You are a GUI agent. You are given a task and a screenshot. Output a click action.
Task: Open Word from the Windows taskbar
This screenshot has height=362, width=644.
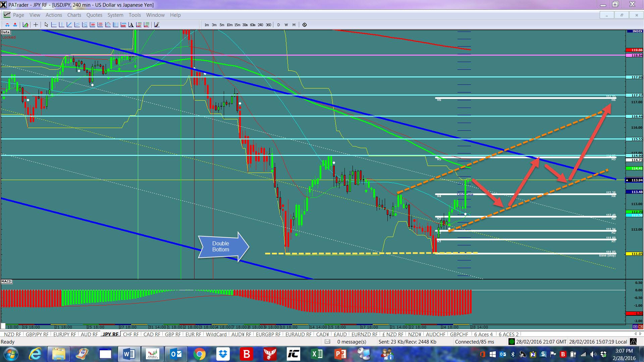[129, 354]
